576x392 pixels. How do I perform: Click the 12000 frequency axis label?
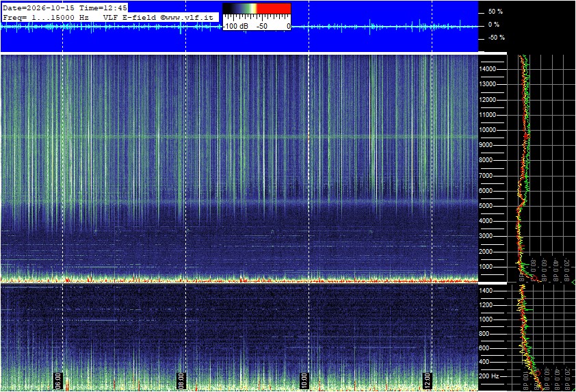tap(487, 100)
